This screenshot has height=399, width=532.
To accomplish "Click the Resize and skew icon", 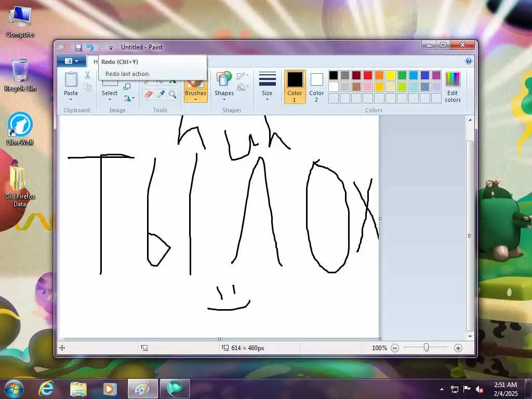I will pyautogui.click(x=127, y=87).
